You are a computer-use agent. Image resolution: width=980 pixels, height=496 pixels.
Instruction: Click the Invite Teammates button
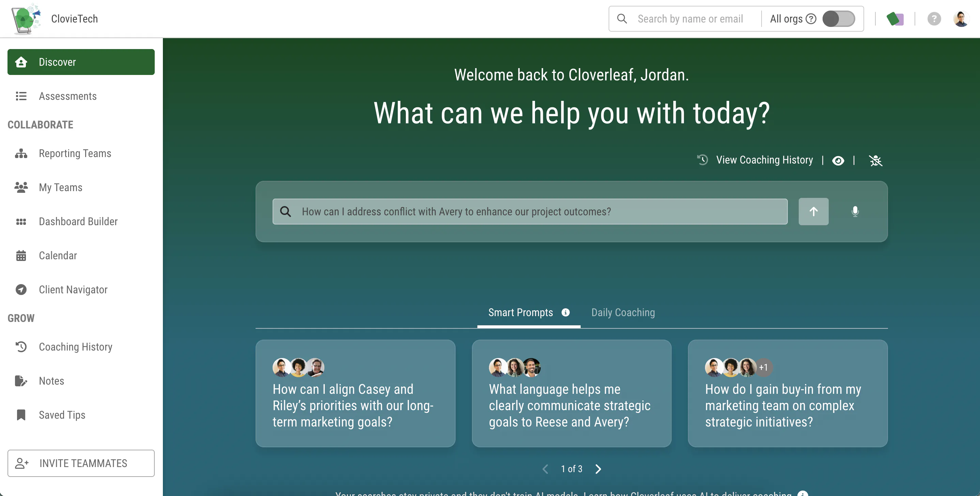click(81, 463)
